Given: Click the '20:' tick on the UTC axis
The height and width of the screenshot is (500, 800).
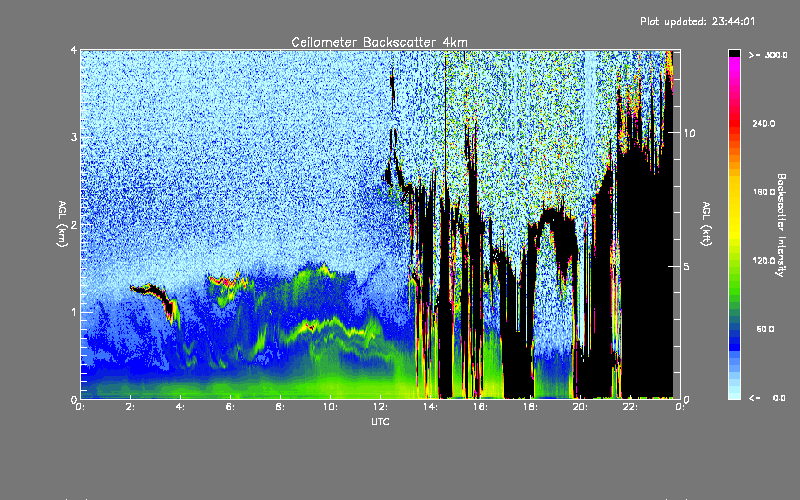Looking at the screenshot, I should (x=580, y=407).
